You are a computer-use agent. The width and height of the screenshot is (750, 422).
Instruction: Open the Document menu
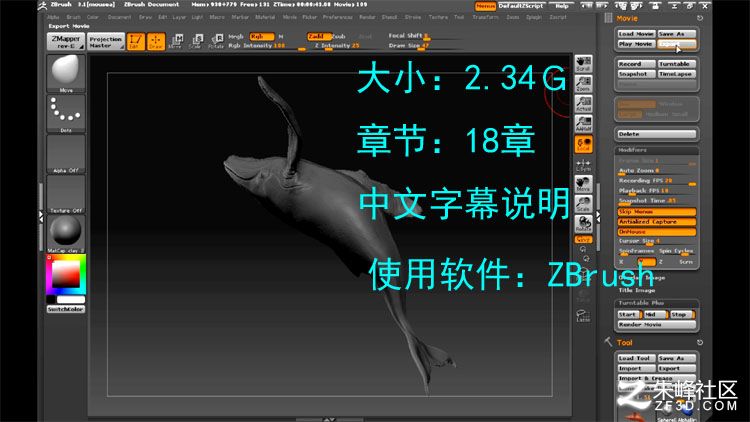120,17
